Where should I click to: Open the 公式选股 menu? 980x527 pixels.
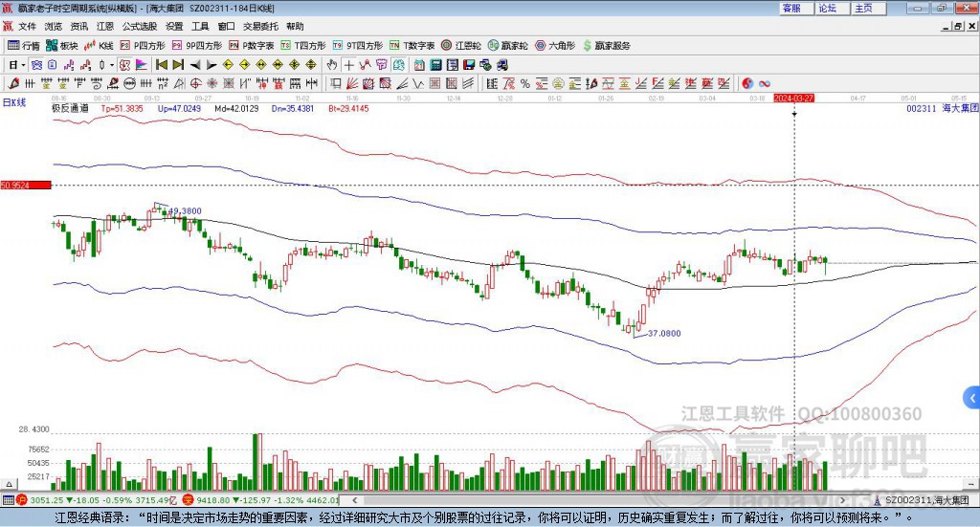coord(140,26)
